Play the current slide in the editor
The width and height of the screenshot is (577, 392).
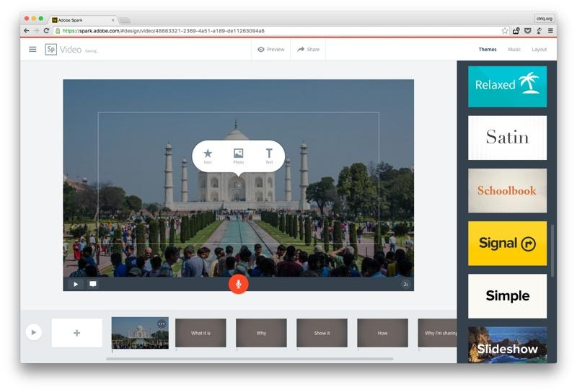pos(76,284)
